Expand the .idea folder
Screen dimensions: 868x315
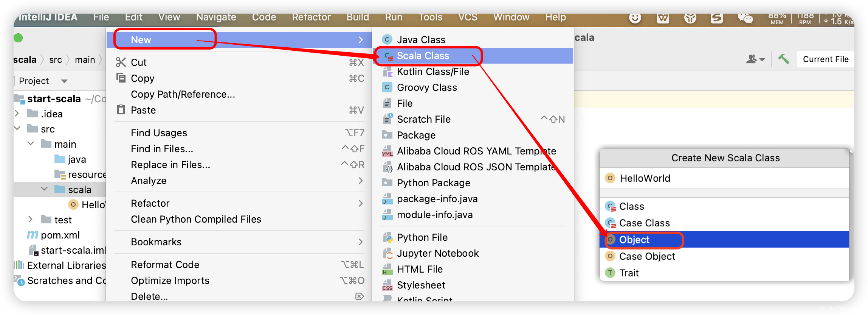(x=17, y=114)
